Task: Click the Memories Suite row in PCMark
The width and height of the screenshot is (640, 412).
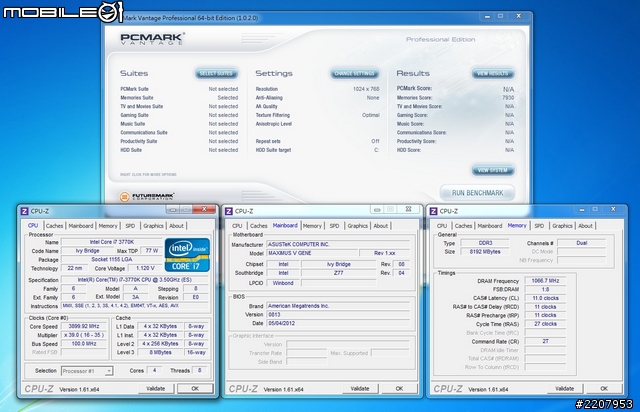Action: click(179, 98)
